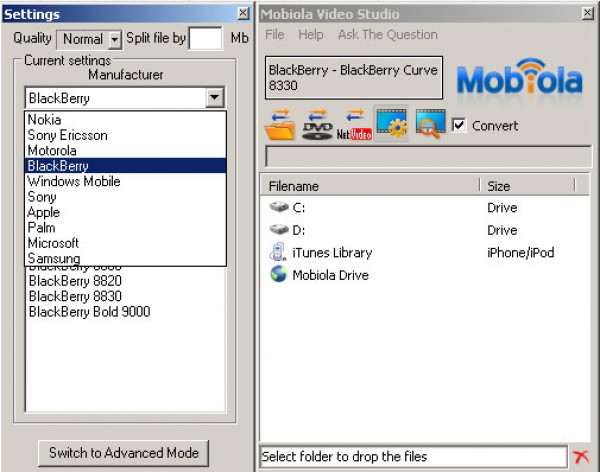Screen dimensions: 600x472
Task: Open the NetVideo download tool
Action: tap(354, 124)
